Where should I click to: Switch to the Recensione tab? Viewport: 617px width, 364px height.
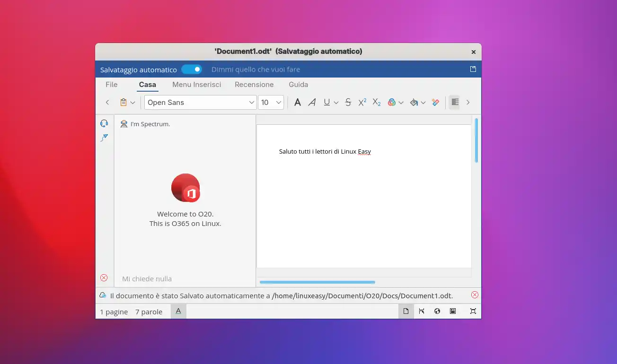click(254, 85)
